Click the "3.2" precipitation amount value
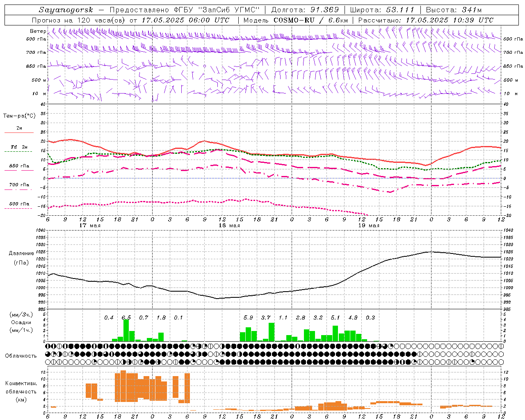 (x=318, y=317)
